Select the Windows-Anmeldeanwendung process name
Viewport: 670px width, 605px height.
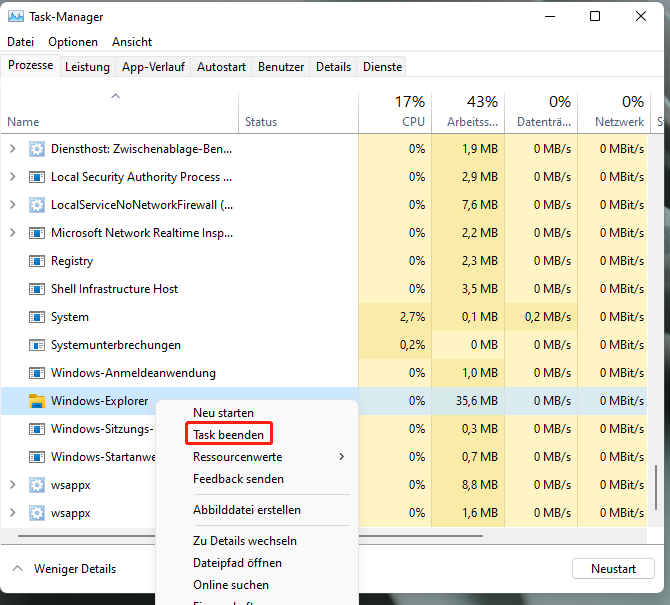(133, 373)
